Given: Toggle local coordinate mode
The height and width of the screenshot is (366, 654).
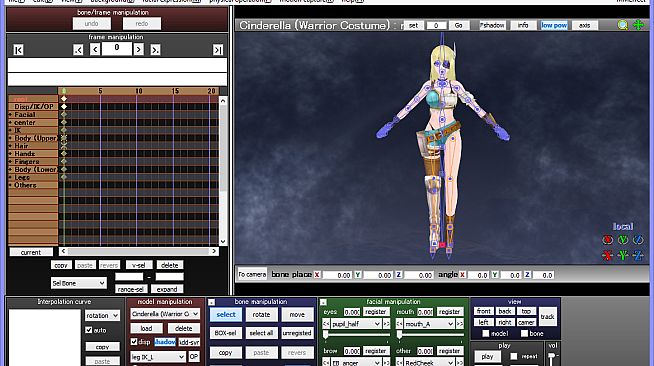Looking at the screenshot, I should pos(623,226).
